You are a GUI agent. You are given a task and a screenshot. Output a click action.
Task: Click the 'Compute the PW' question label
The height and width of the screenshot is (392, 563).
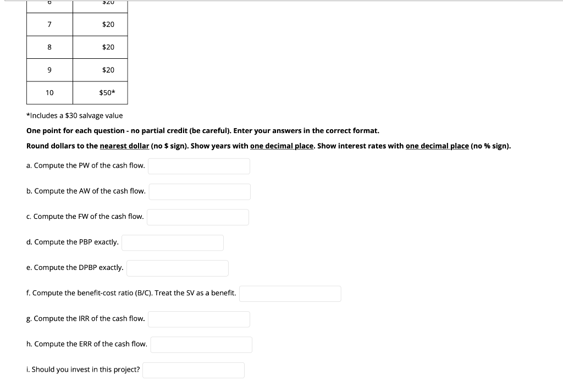(85, 165)
